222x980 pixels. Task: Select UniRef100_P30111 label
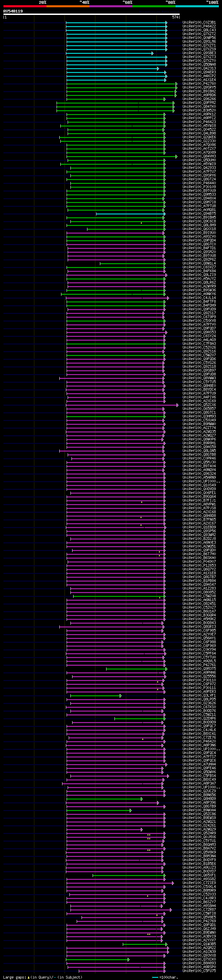point(199,688)
